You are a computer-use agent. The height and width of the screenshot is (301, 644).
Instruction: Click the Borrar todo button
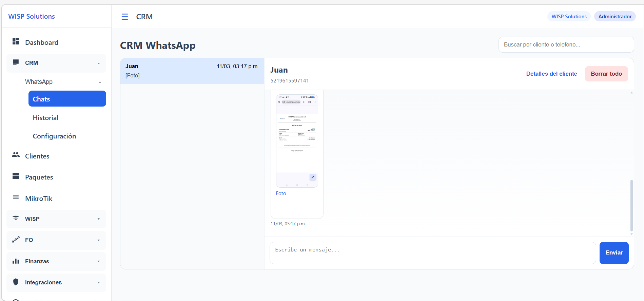(x=606, y=74)
